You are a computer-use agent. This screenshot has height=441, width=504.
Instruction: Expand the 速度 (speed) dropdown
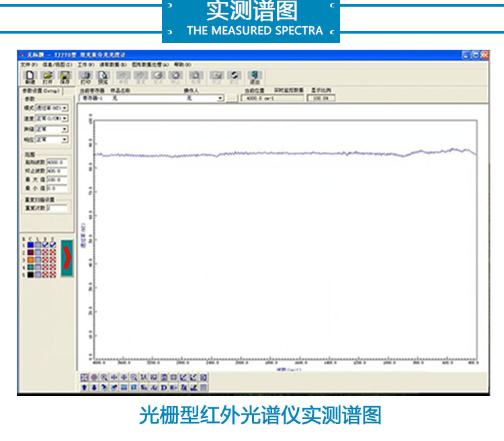pyautogui.click(x=65, y=118)
